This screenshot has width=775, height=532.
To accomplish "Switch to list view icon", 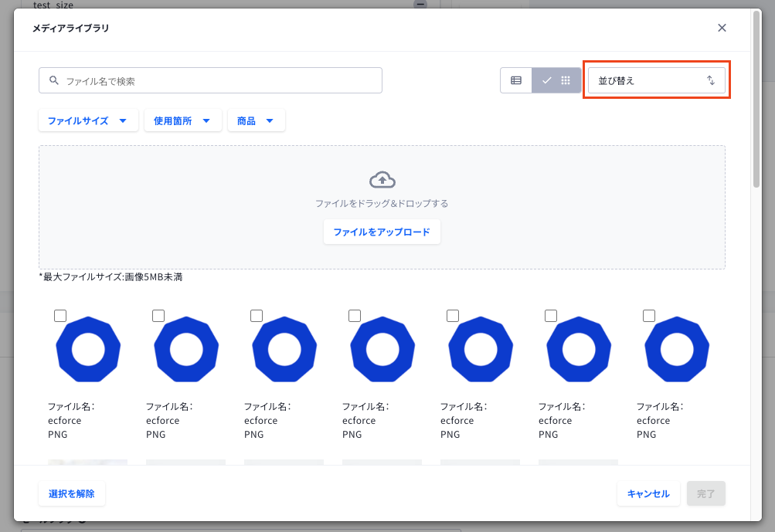I will tap(516, 80).
